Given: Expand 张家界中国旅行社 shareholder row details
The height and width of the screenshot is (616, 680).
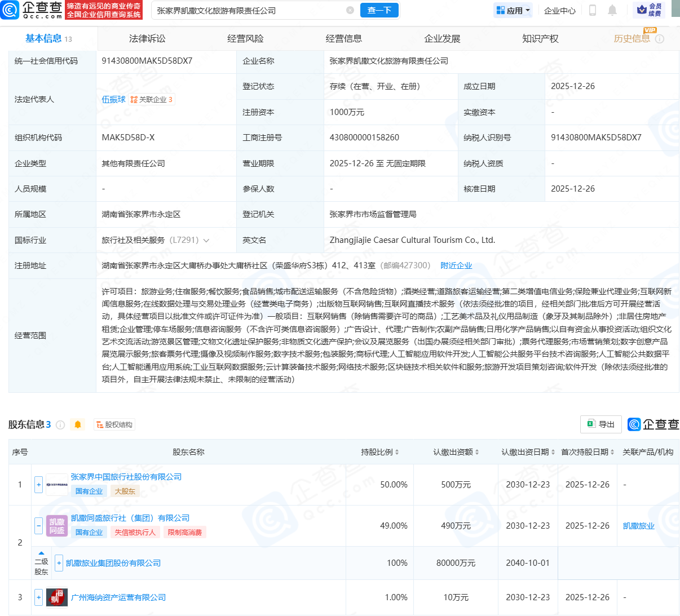Looking at the screenshot, I should pyautogui.click(x=38, y=485).
